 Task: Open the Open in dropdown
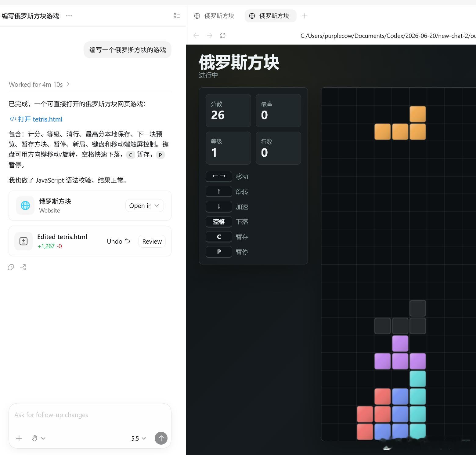tap(144, 206)
